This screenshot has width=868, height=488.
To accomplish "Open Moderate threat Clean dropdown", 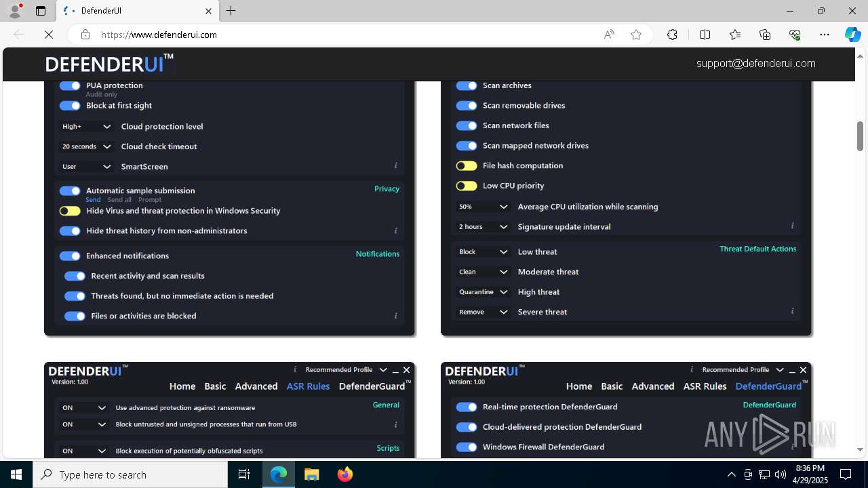I will coord(483,272).
